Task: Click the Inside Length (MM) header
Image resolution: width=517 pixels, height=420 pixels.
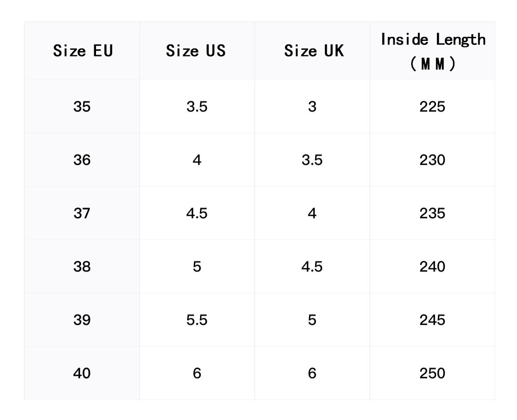Action: click(x=433, y=51)
